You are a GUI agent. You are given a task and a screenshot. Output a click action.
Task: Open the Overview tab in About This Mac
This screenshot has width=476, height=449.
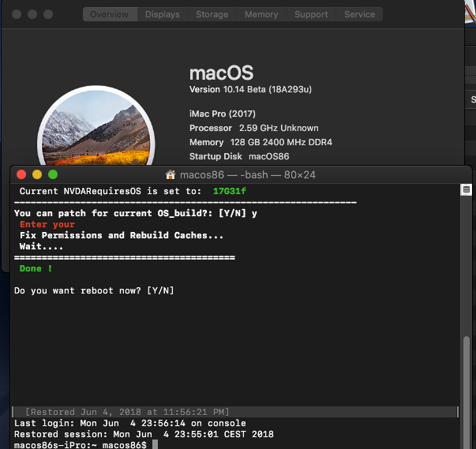(x=110, y=14)
